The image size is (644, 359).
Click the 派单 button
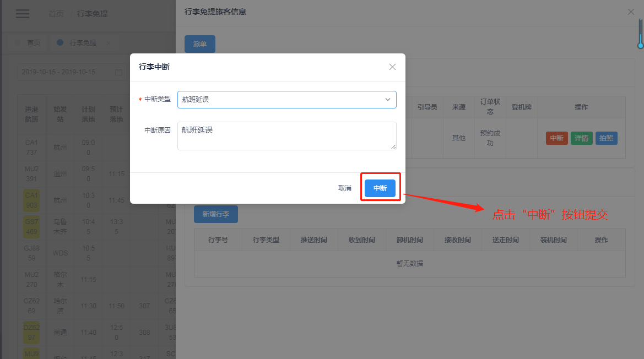tap(200, 44)
